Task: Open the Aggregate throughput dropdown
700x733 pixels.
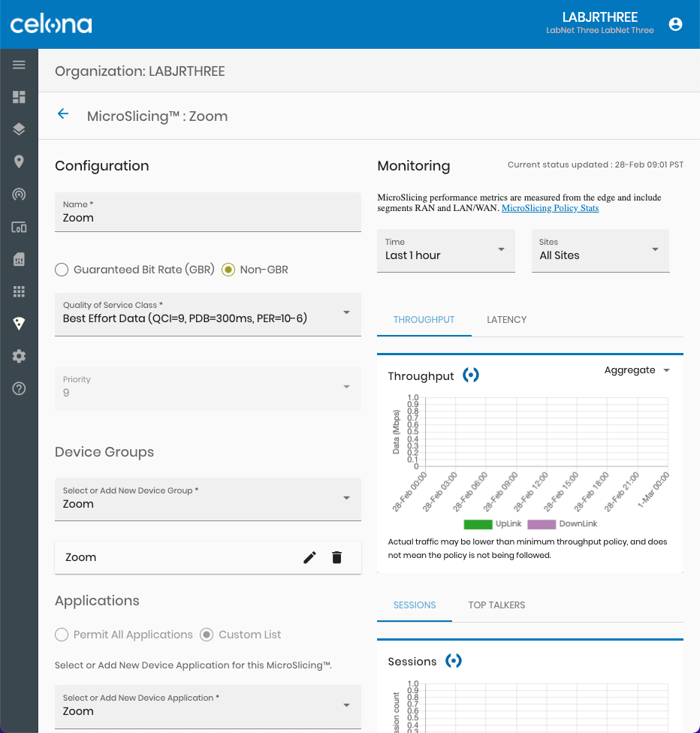Action: tap(638, 370)
